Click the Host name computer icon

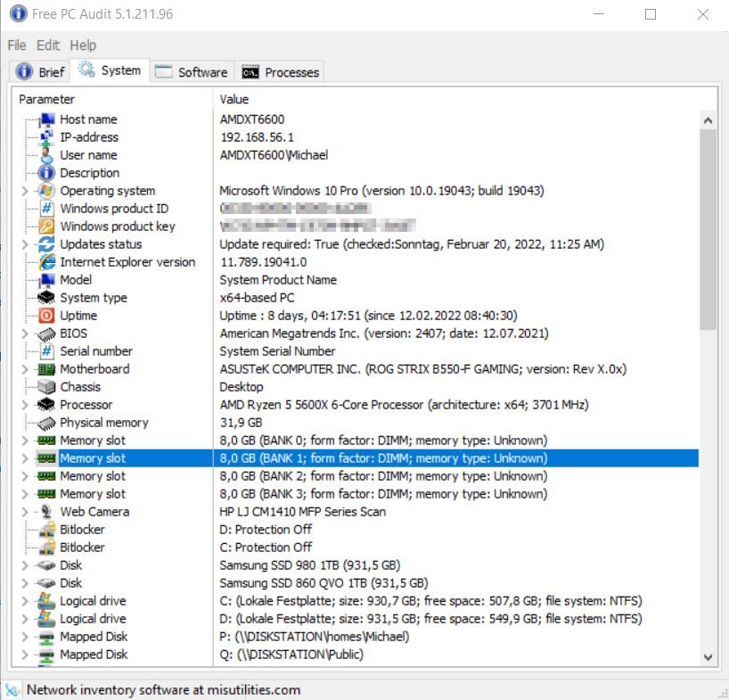pos(46,119)
